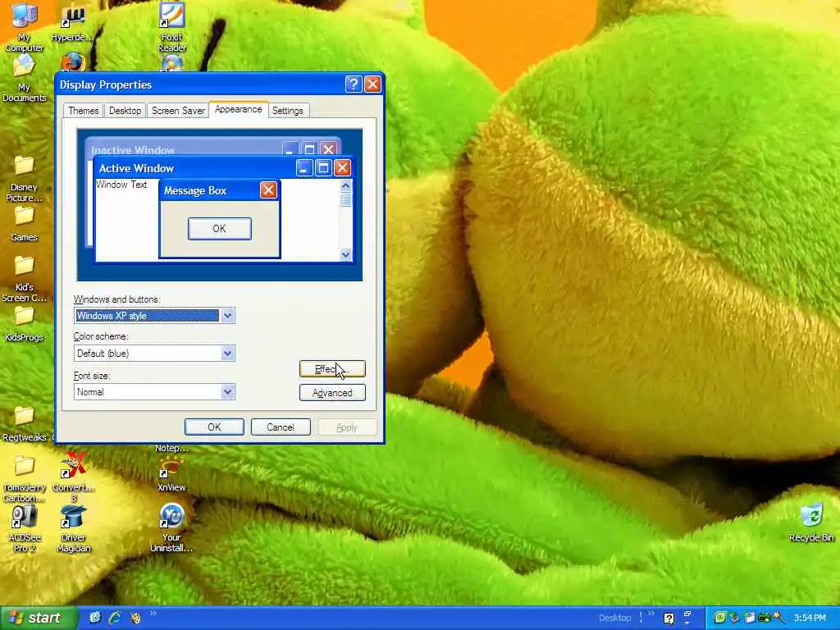Click the preview window's scrollbar down arrow
The width and height of the screenshot is (840, 630).
pyautogui.click(x=345, y=254)
